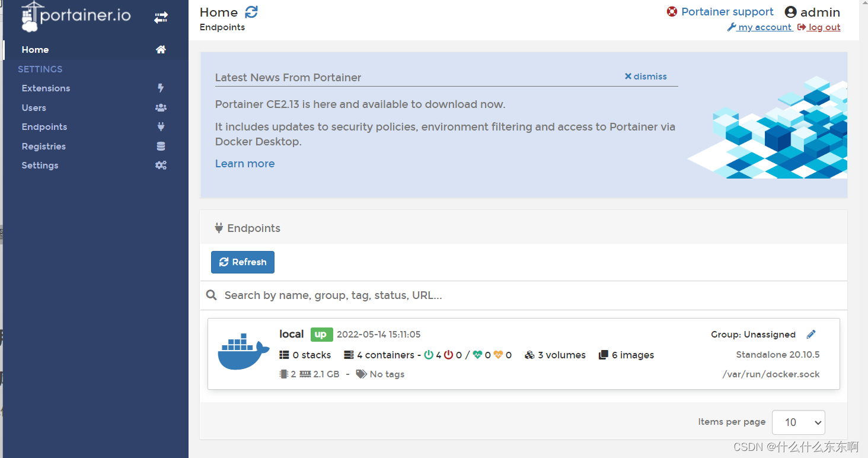Click the Portainer support lifebuoy icon

point(672,12)
